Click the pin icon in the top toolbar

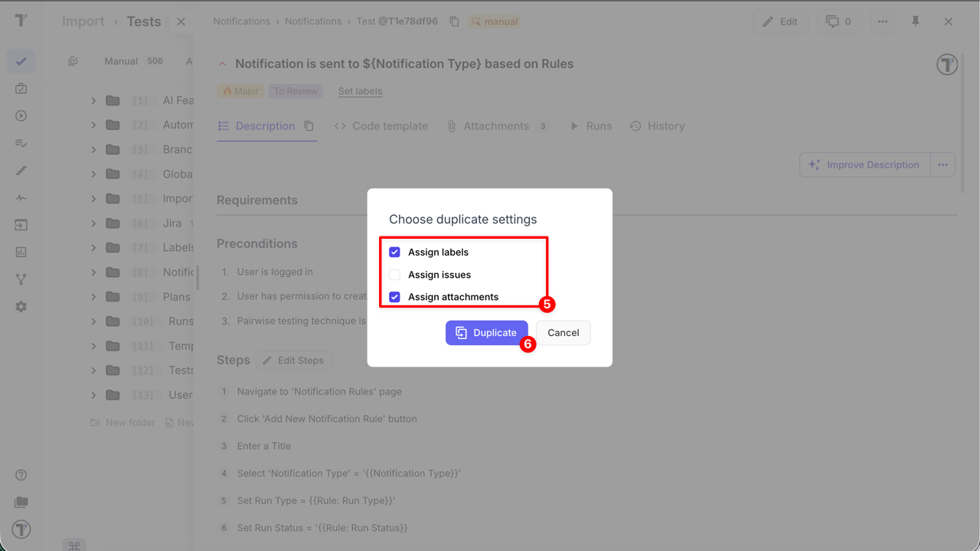916,21
